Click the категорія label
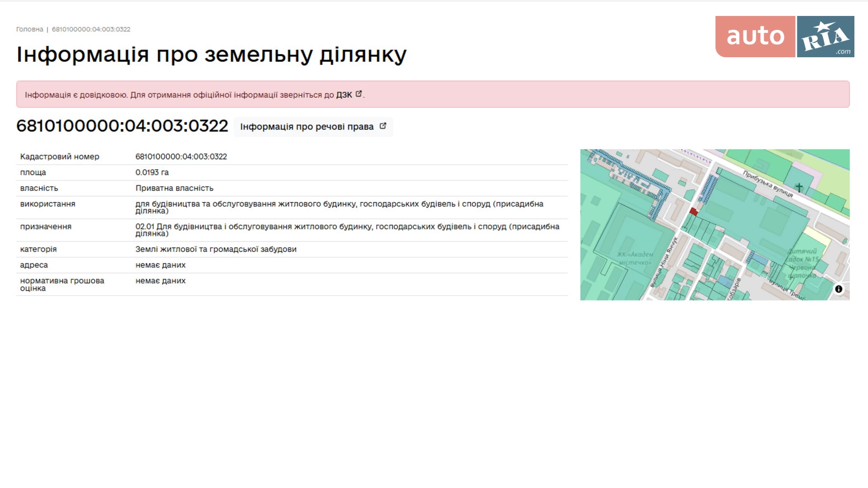The height and width of the screenshot is (488, 868). [38, 249]
